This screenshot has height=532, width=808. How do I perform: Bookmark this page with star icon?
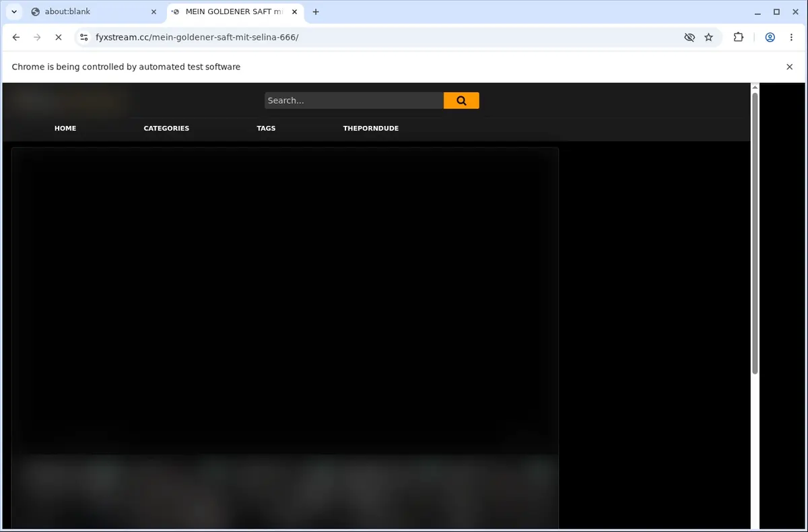708,38
